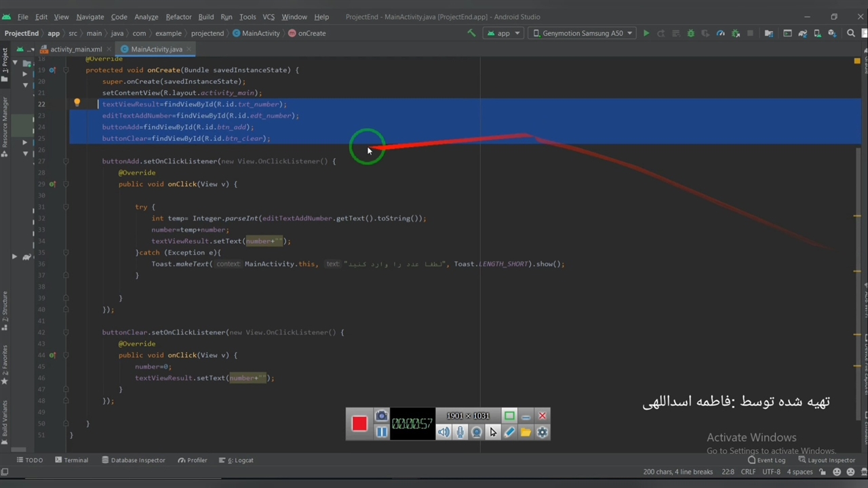Click the Make Project hammer icon
The image size is (868, 488).
click(471, 33)
